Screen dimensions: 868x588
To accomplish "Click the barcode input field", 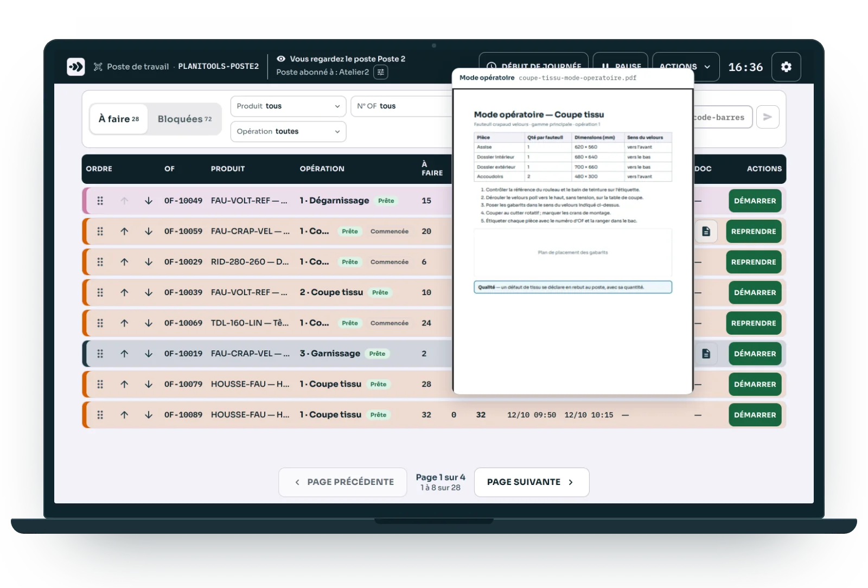I will point(723,117).
